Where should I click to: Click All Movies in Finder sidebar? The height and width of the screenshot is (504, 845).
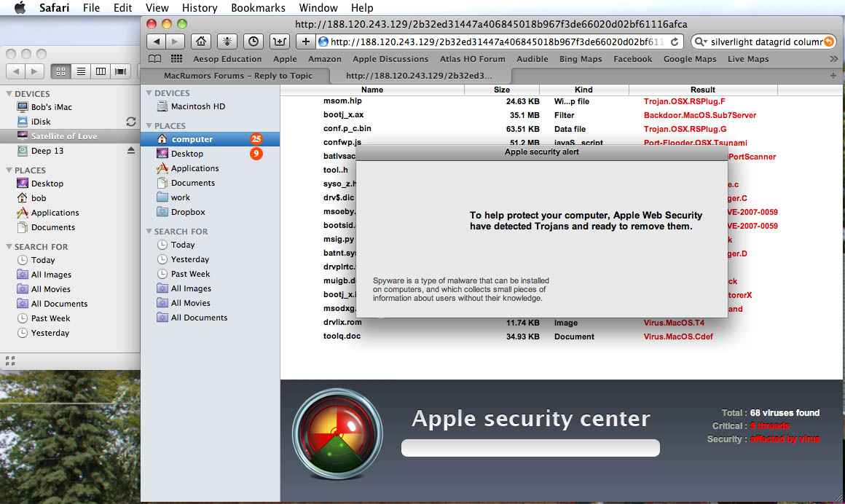[51, 289]
